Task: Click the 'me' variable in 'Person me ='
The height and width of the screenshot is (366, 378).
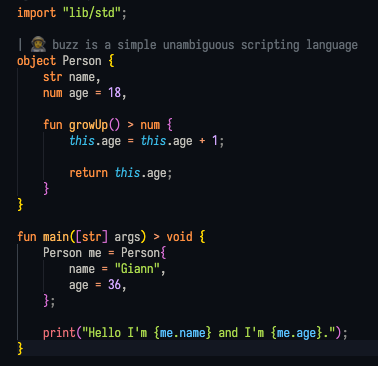Action: pyautogui.click(x=95, y=253)
